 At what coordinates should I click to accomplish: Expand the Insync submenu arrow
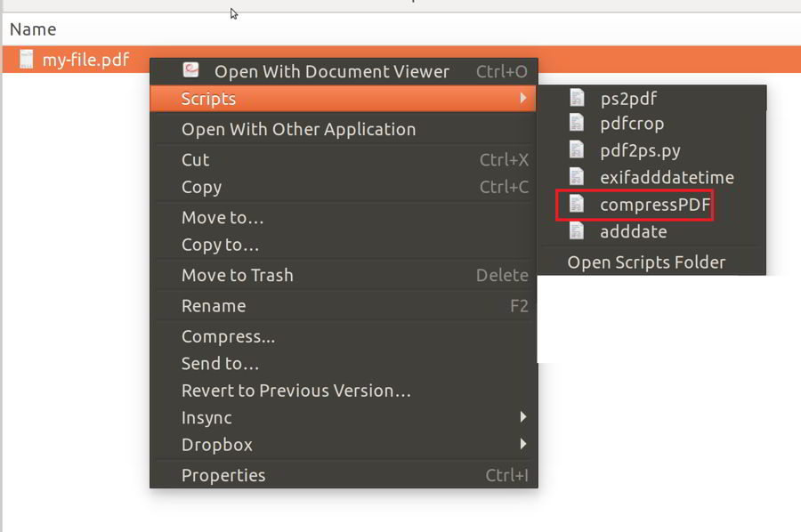(x=523, y=416)
